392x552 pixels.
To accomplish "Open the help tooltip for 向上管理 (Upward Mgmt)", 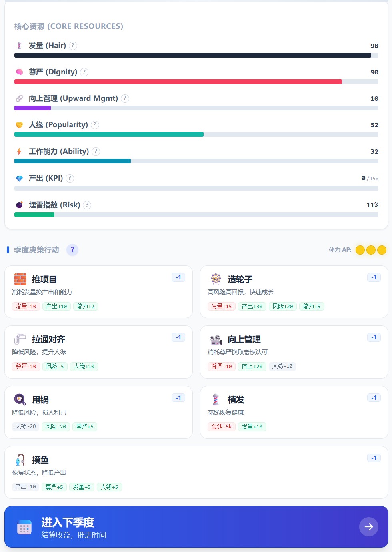I will (125, 98).
